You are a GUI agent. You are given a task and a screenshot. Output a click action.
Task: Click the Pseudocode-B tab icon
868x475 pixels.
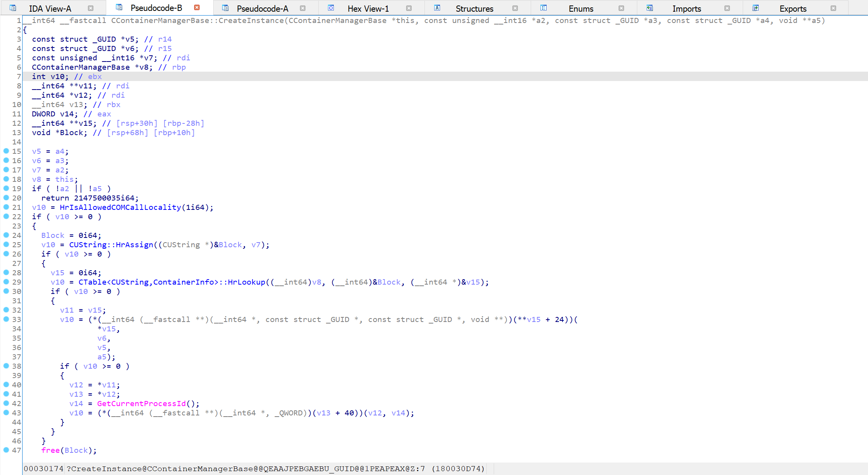pyautogui.click(x=119, y=8)
